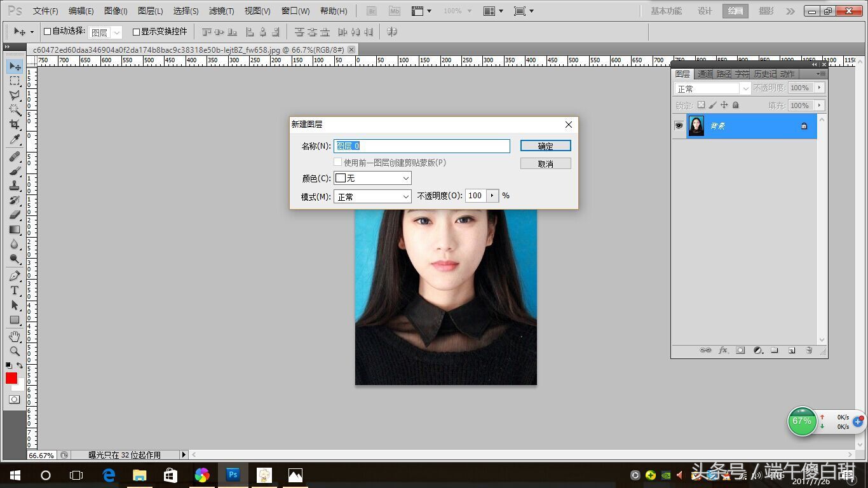This screenshot has height=488, width=868.
Task: Choose the Horizontal Type tool
Action: [x=14, y=290]
